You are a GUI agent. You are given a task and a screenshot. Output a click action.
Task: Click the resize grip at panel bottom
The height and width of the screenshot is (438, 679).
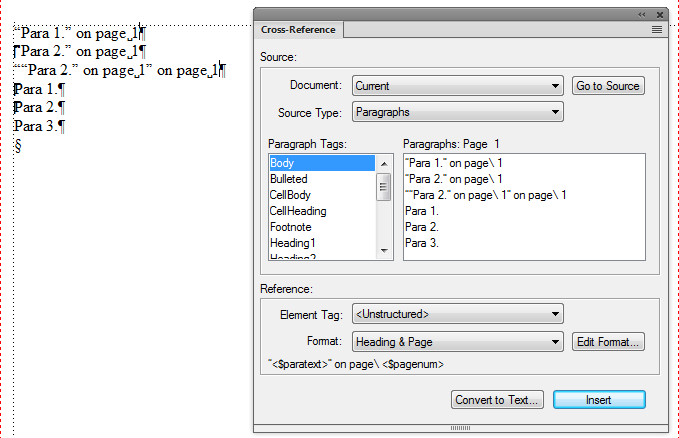(460, 428)
